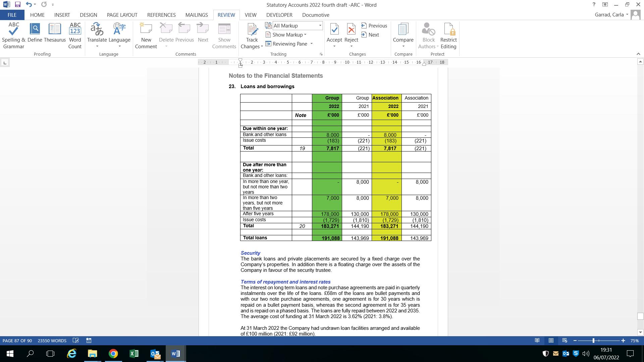Switch to the PAGE LAYOUT tab
Screen dimensions: 644x362
[x=122, y=15]
